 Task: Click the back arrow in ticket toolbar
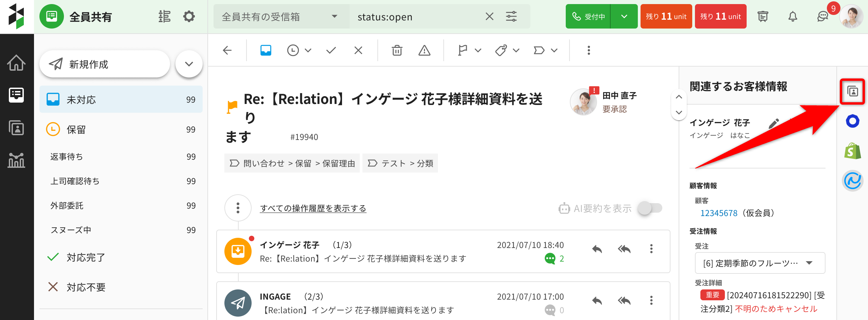pyautogui.click(x=227, y=51)
